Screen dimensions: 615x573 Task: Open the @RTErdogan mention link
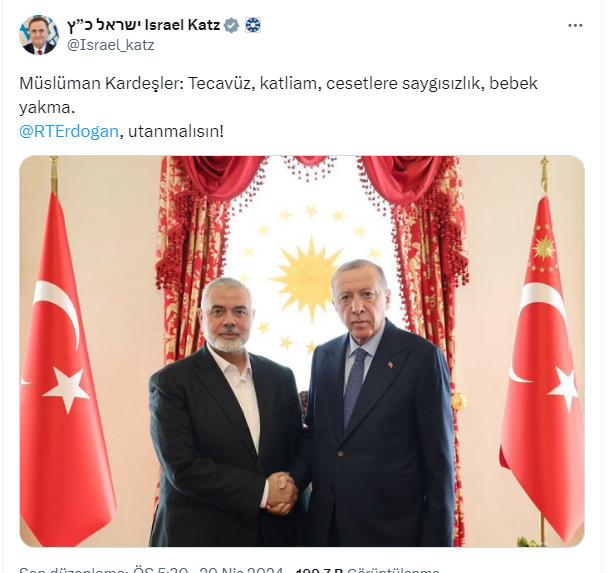point(69,131)
